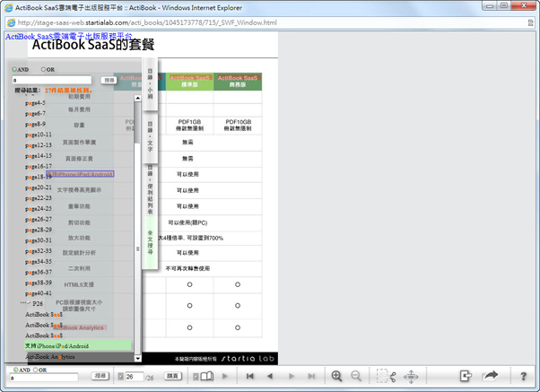The width and height of the screenshot is (540, 392).
Task: Select search result page38-39
Action: click(39, 283)
